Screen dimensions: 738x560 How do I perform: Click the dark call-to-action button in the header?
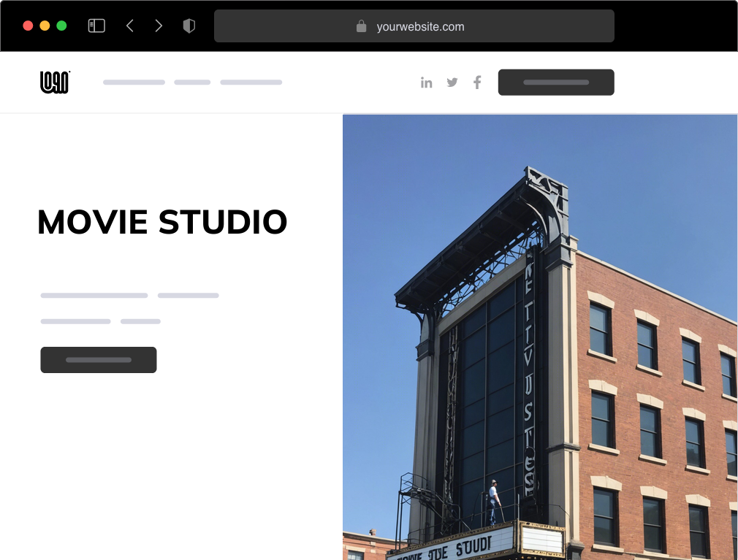click(x=556, y=82)
